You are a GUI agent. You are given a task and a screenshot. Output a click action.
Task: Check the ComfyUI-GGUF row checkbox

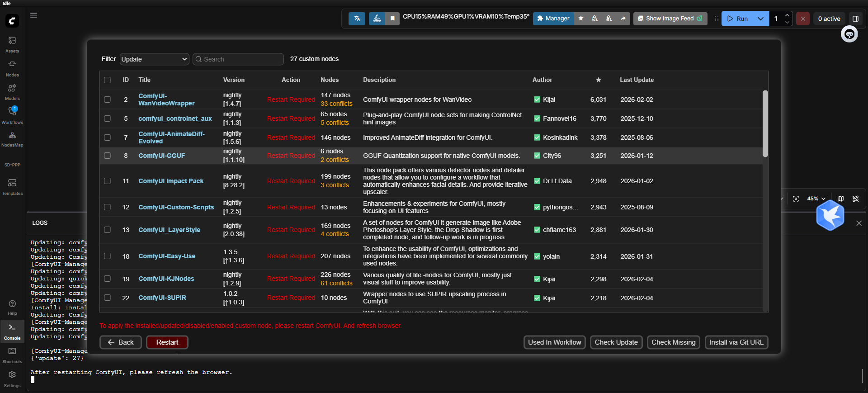click(x=108, y=156)
